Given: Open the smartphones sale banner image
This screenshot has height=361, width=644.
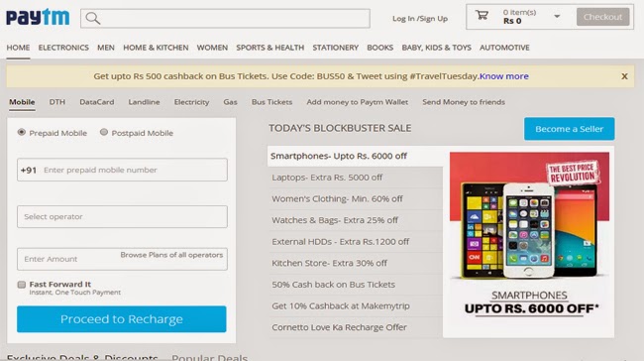Looking at the screenshot, I should [x=529, y=241].
